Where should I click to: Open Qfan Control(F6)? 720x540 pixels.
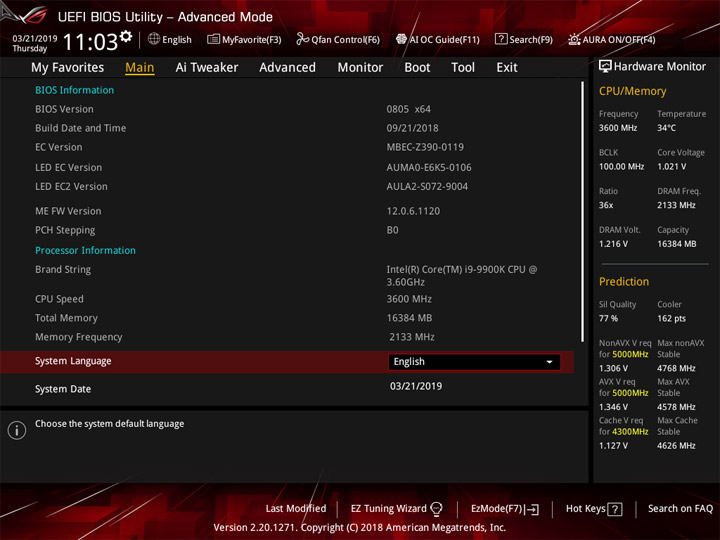tap(338, 39)
